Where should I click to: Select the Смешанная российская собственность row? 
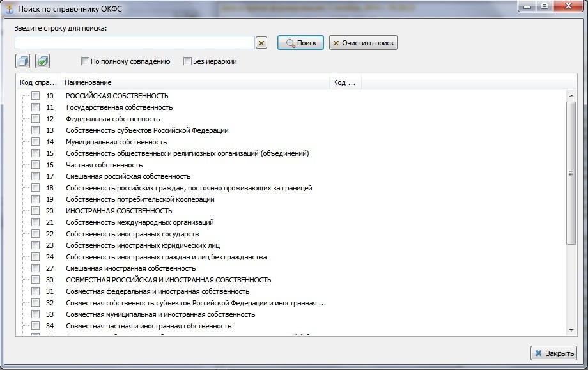tap(128, 176)
